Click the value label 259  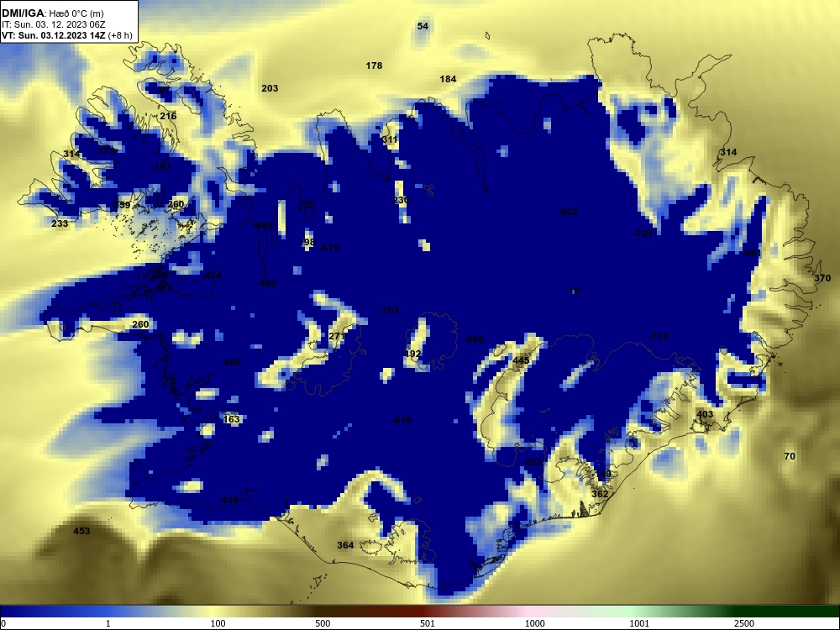pos(122,205)
